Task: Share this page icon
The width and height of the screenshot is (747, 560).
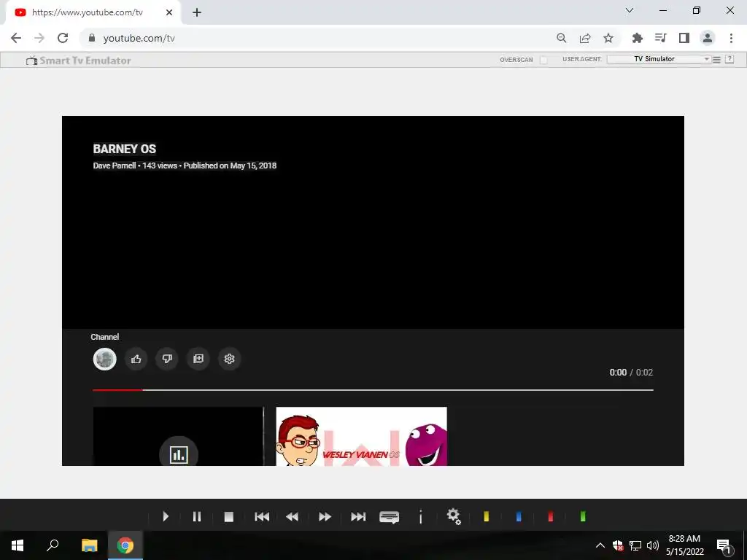Action: click(x=585, y=38)
